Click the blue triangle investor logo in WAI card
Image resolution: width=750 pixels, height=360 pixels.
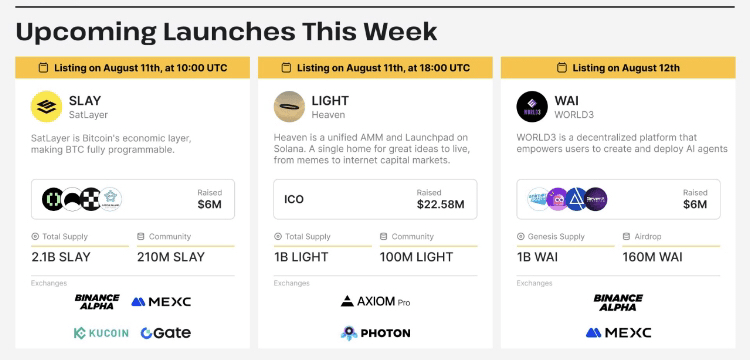click(576, 199)
